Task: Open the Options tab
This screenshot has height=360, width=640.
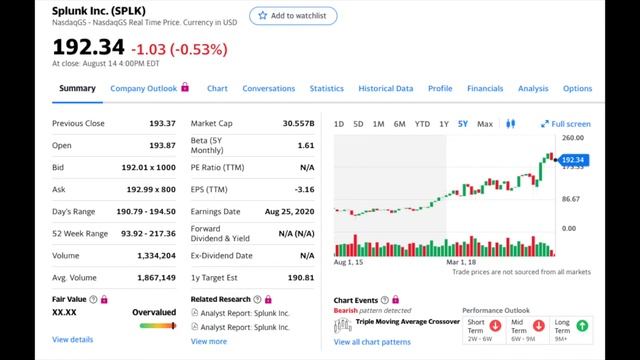Action: tap(577, 89)
